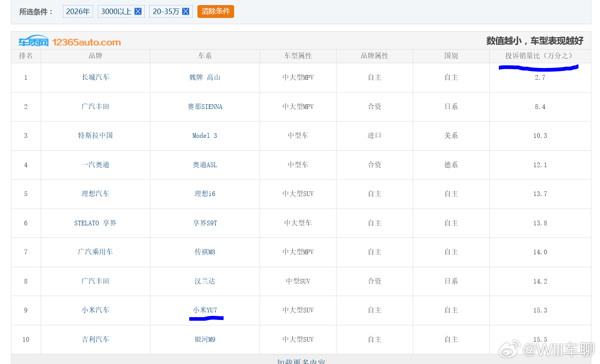The image size is (600, 364).
Task: Click the 15.3 complaint ratio value
Action: tap(540, 310)
